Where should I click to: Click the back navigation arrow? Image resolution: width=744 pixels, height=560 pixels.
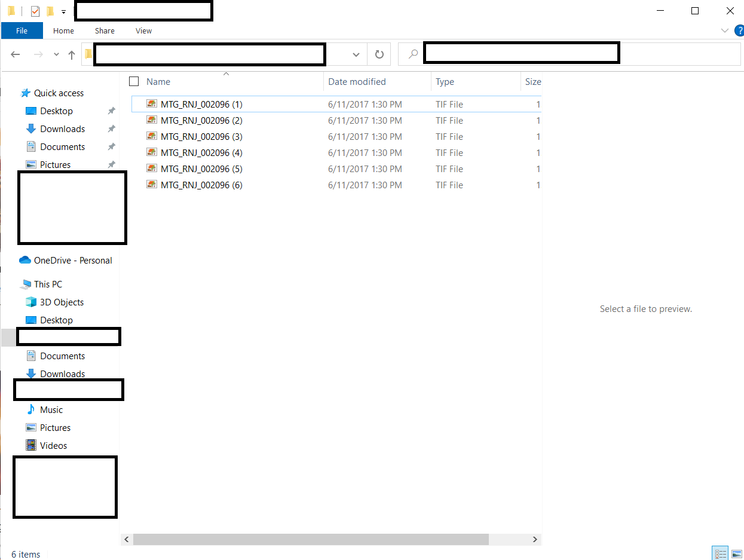click(x=16, y=54)
